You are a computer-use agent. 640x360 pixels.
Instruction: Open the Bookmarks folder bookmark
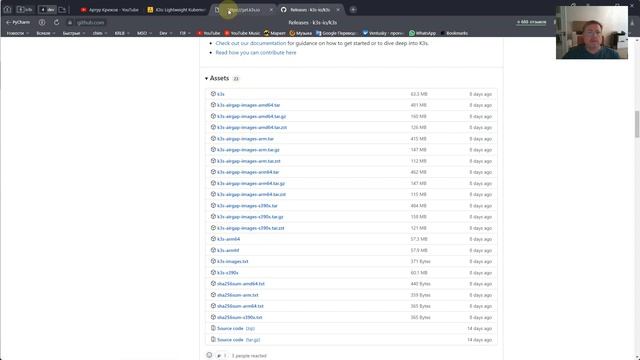[x=454, y=33]
